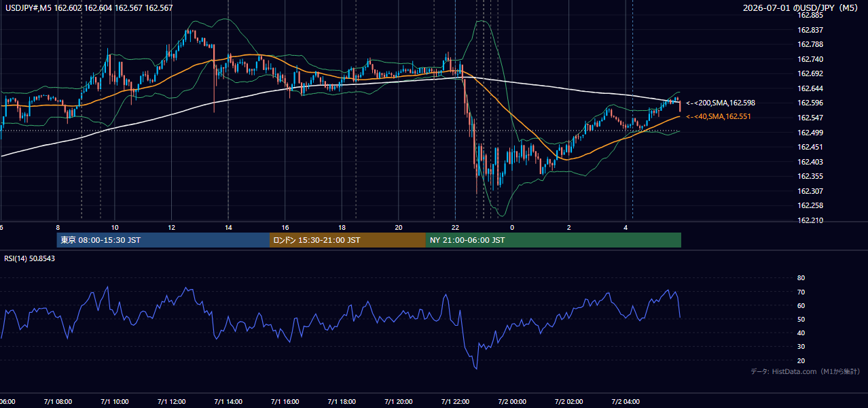
Task: Click price axis value 162.788
Action: pos(810,44)
